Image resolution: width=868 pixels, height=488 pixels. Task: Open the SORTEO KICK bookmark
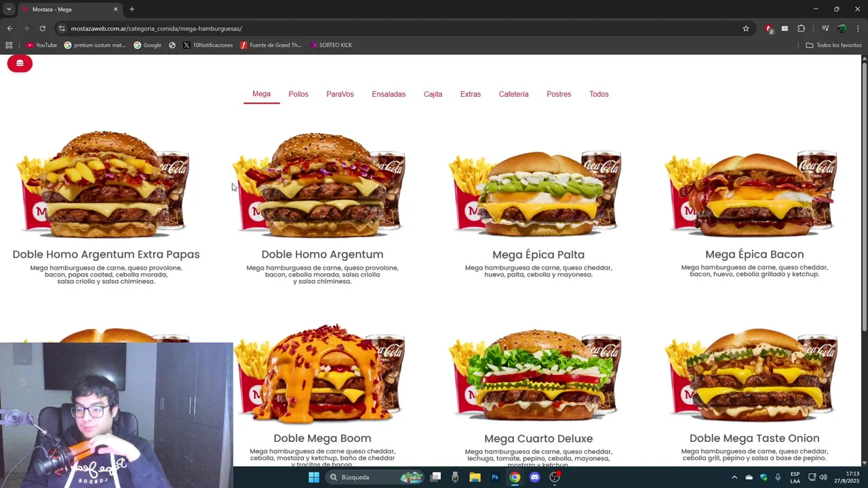331,45
